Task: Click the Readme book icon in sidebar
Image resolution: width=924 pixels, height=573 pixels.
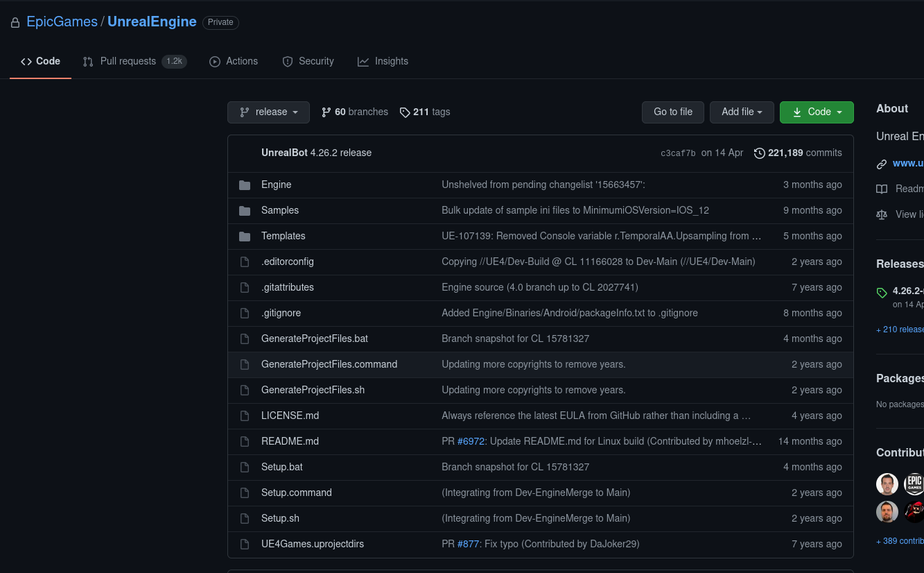Action: 882,189
